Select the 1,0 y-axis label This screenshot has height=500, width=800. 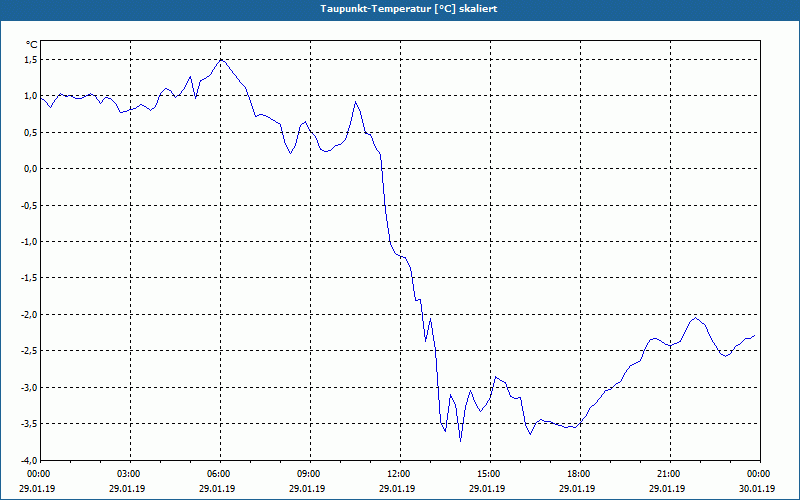tap(31, 96)
